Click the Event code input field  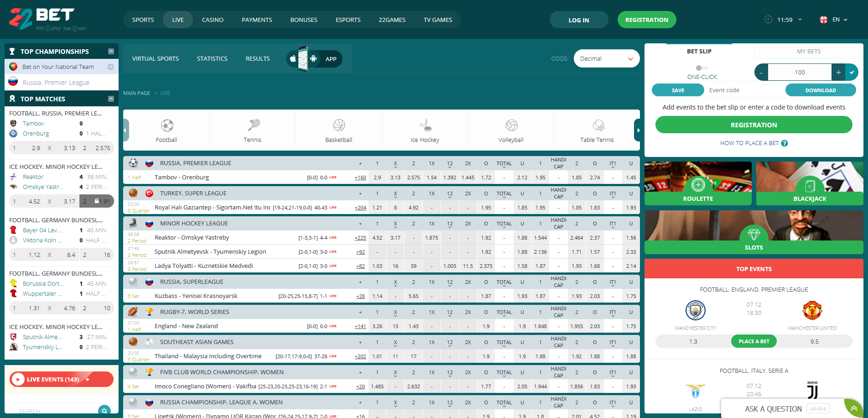pyautogui.click(x=744, y=90)
